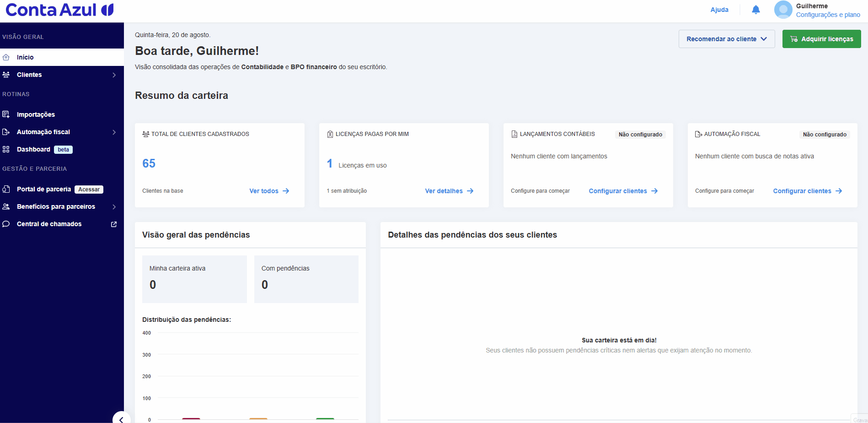Expand the Automação fiscal submenu chevron
The height and width of the screenshot is (423, 868).
[x=114, y=132]
